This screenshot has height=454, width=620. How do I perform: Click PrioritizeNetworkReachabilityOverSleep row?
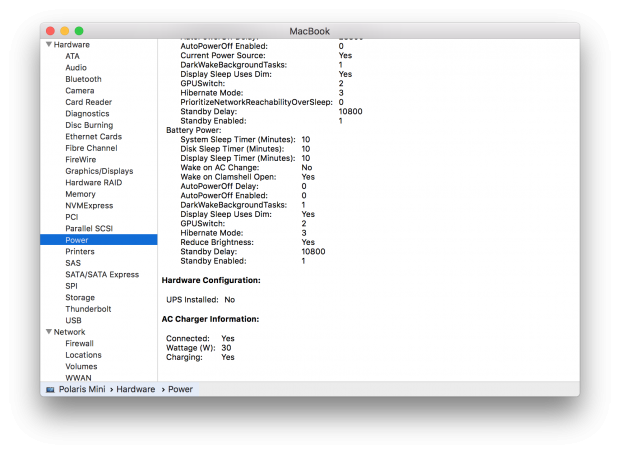point(262,102)
